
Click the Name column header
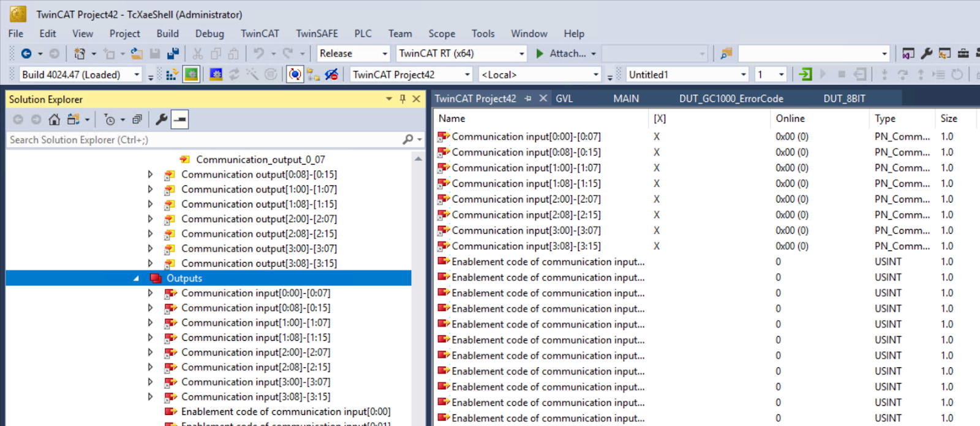(x=541, y=119)
